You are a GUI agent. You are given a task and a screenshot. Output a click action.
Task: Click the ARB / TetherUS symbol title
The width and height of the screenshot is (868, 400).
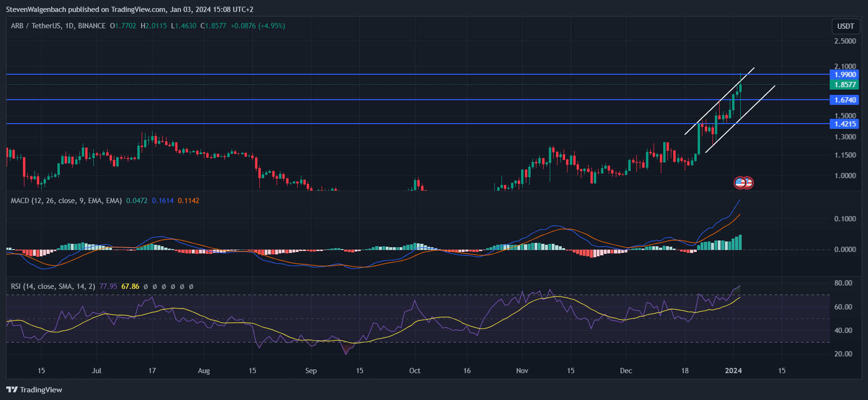(58, 26)
